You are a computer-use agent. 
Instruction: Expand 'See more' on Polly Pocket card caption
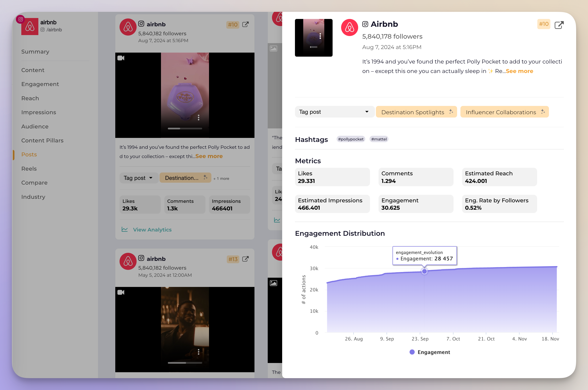(x=209, y=156)
